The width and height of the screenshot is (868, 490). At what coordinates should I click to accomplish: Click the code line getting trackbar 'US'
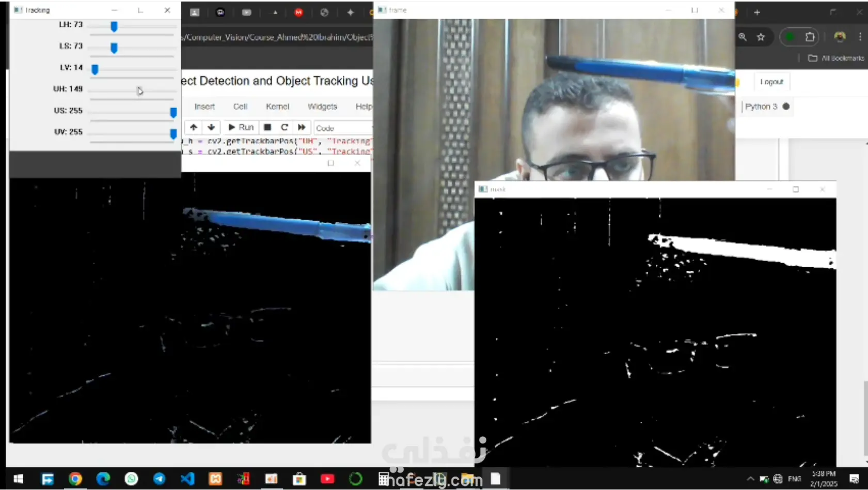tap(277, 151)
